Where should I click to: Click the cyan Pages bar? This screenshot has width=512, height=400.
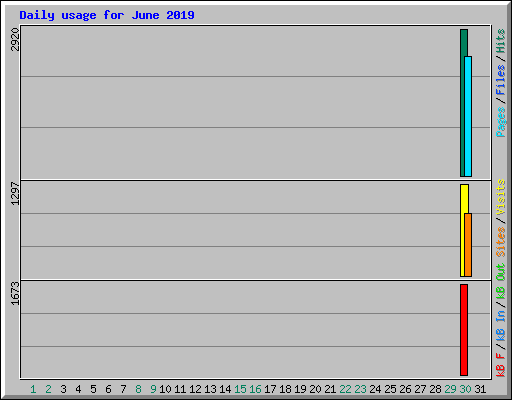(468, 116)
